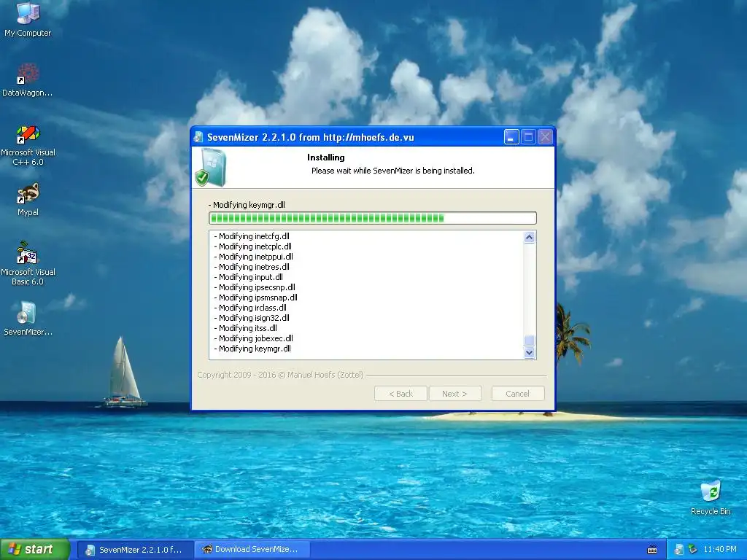This screenshot has height=560, width=747.
Task: Click last 'Modifying keymgr.dll' log line
Action: tap(252, 349)
